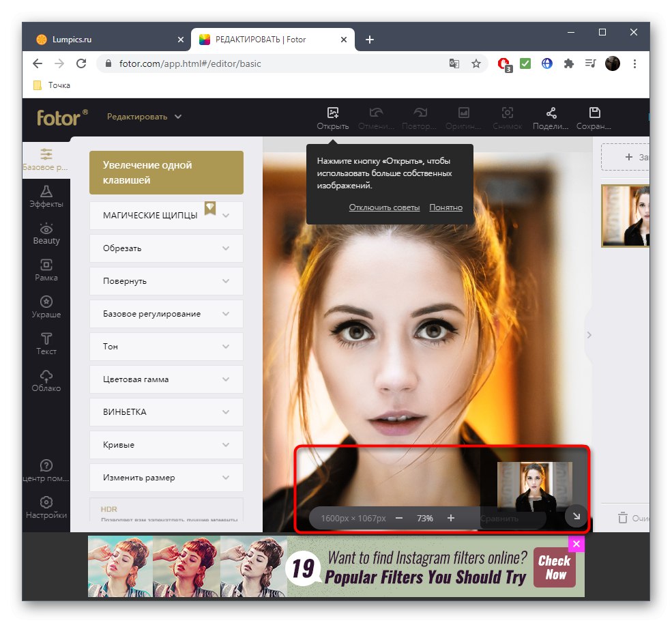This screenshot has width=672, height=623.
Task: Open the Облако cloud panel
Action: (x=46, y=381)
